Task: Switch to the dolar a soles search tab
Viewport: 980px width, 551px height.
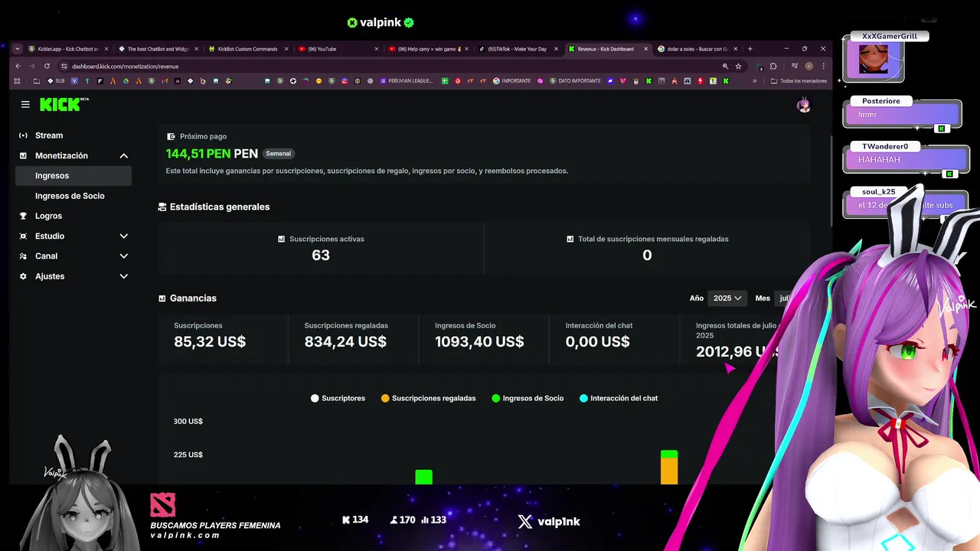Action: click(697, 49)
